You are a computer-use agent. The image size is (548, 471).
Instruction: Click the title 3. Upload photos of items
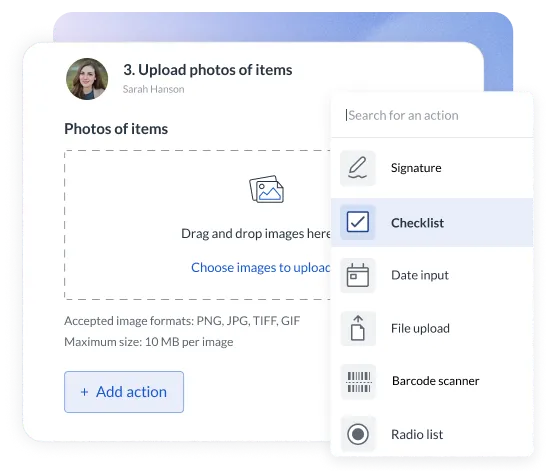(x=208, y=70)
